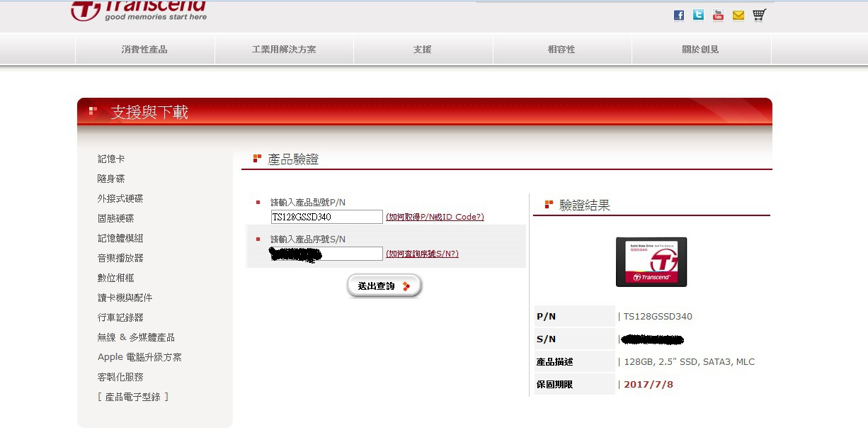Select 讀卡機與配件 in the sidebar

pyautogui.click(x=125, y=298)
